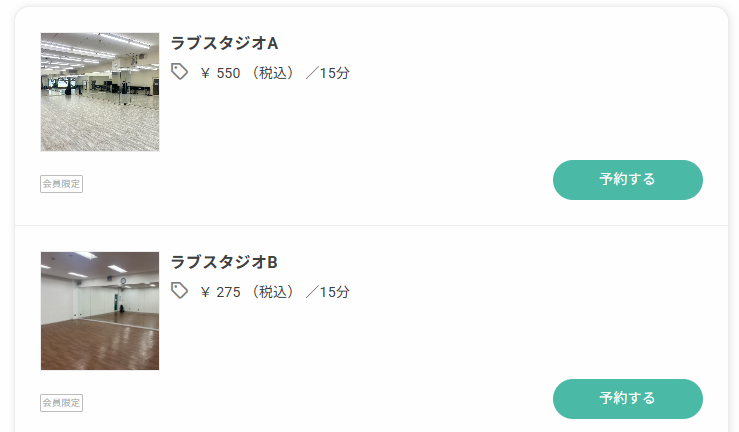The height and width of the screenshot is (432, 739).
Task: Select the ラブスタジオA title
Action: pos(224,43)
